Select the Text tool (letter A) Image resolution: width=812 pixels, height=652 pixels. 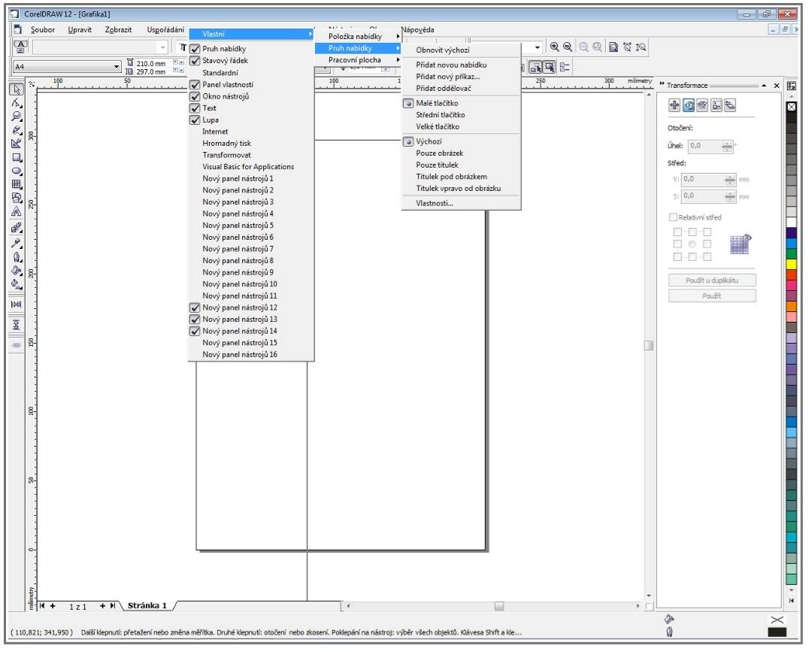pos(17,212)
